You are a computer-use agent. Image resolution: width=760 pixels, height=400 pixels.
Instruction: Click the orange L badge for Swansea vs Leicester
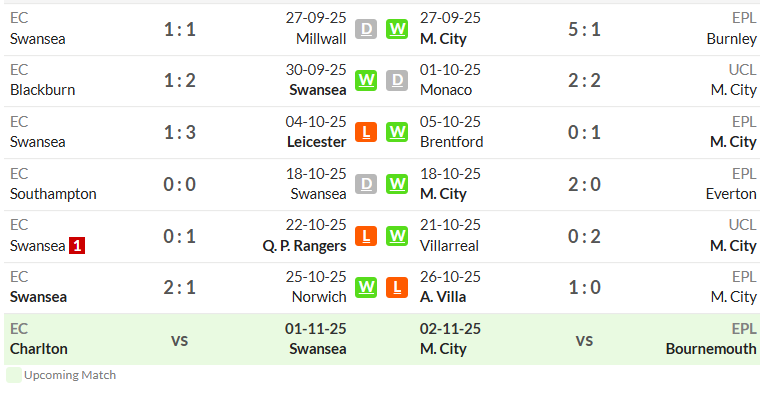click(366, 132)
